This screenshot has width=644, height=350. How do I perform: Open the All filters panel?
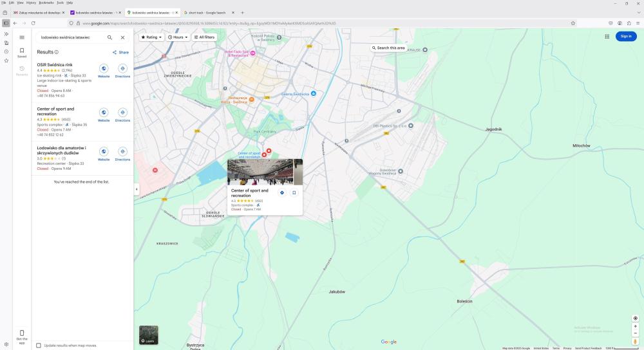pos(204,37)
